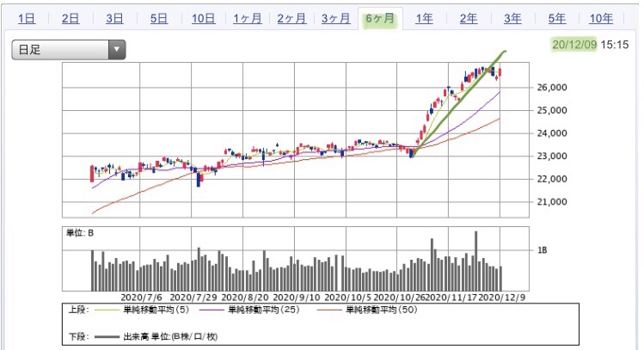The image size is (644, 350).
Task: Select the 5日 period link
Action: pos(158,18)
